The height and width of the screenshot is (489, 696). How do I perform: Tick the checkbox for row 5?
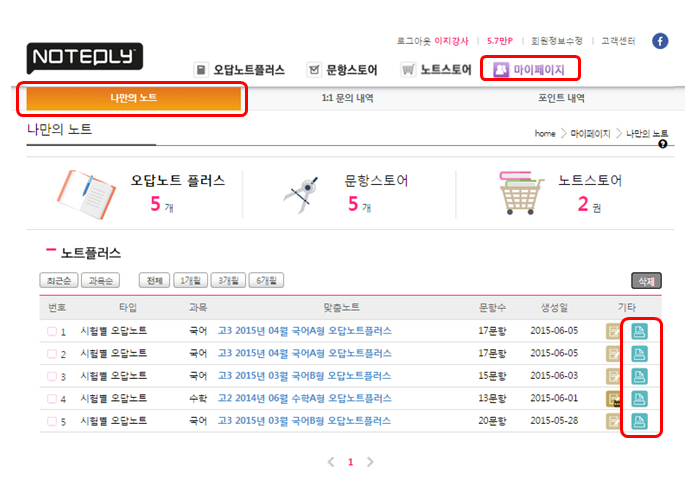tap(52, 421)
